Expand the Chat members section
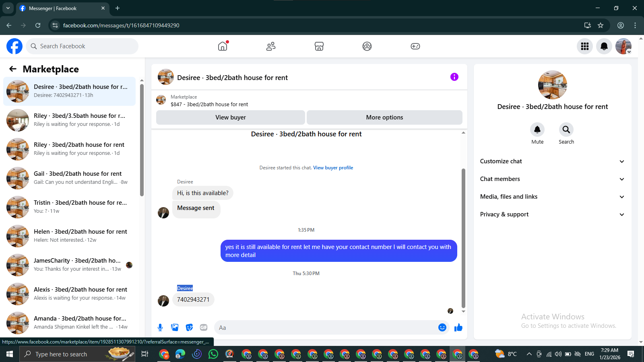Image resolution: width=644 pixels, height=362 pixels. (x=552, y=179)
